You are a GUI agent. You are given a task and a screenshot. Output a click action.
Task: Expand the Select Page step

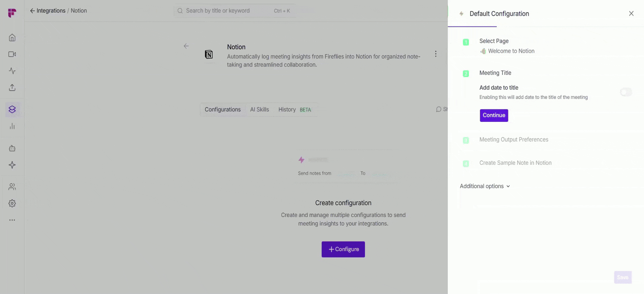pos(494,41)
